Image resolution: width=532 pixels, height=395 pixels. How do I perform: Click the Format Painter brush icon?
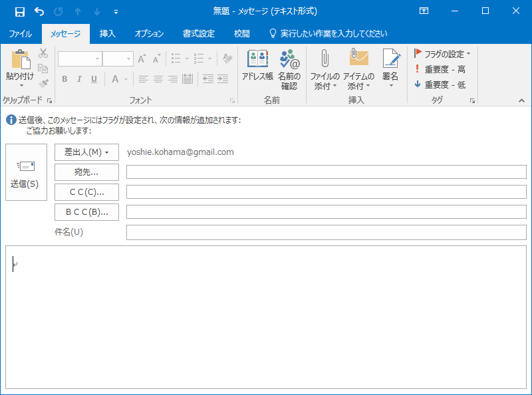(43, 83)
